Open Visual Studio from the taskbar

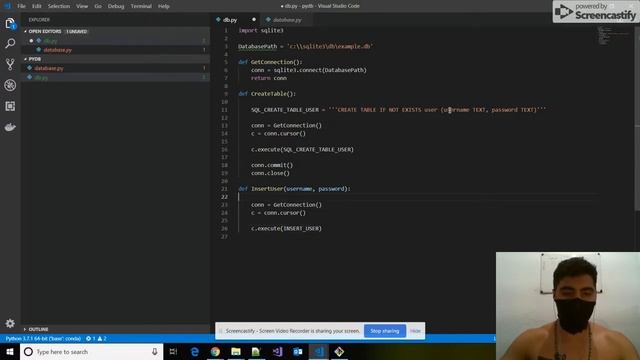click(x=277, y=351)
